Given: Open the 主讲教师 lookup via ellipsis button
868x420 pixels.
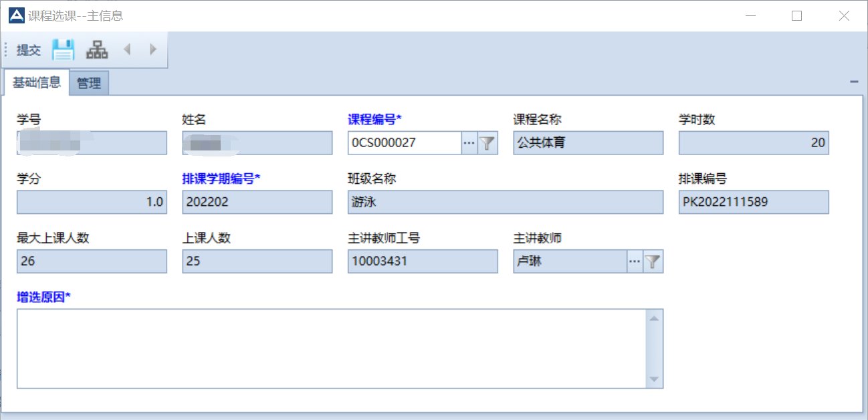Looking at the screenshot, I should point(635,261).
